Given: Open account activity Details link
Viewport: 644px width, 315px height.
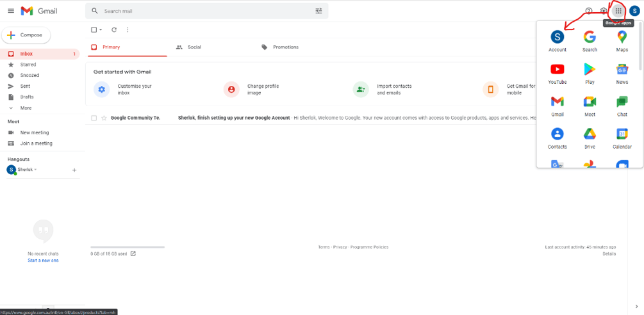Looking at the screenshot, I should pos(609,254).
